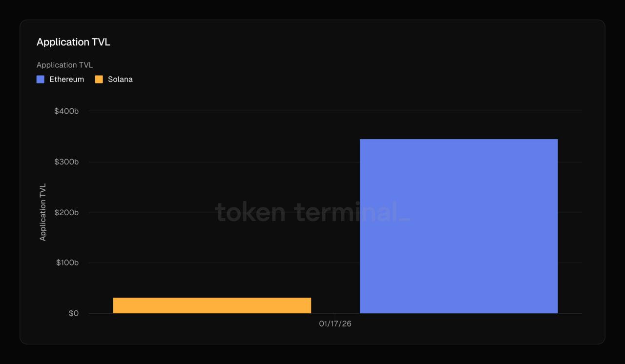Toggle the Ethereum series legend label
The width and height of the screenshot is (625, 364).
66,79
